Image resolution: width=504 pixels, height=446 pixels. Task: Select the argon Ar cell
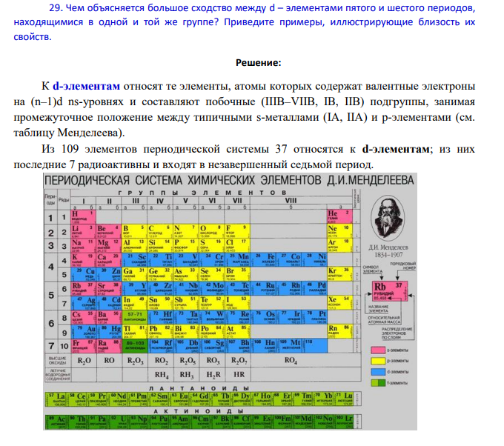pyautogui.click(x=339, y=245)
